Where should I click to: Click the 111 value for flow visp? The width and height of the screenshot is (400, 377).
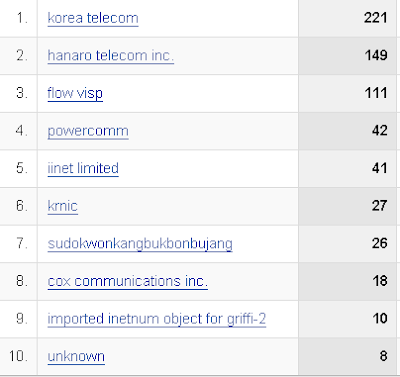(348, 93)
